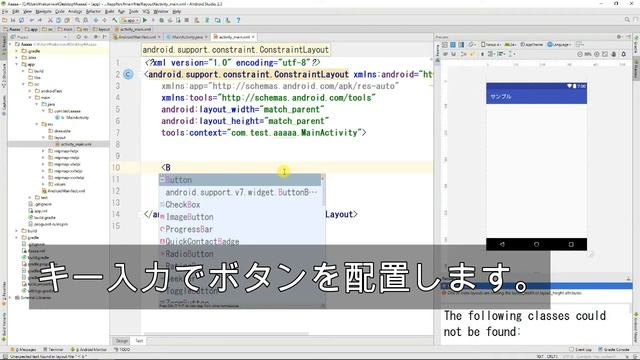Collapse the layout folder in project tree
The image size is (640, 360).
coord(43,138)
